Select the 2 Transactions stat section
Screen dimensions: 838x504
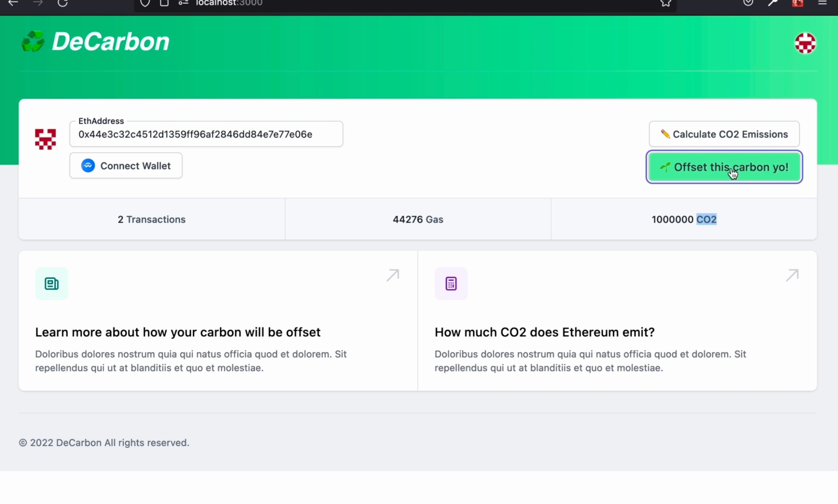pyautogui.click(x=151, y=219)
